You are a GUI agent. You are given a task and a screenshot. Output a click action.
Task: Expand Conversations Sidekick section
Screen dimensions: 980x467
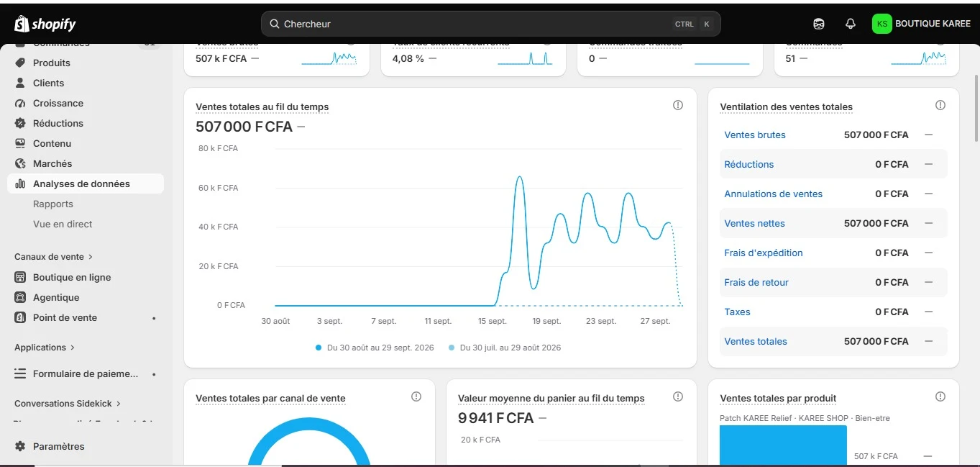click(68, 404)
